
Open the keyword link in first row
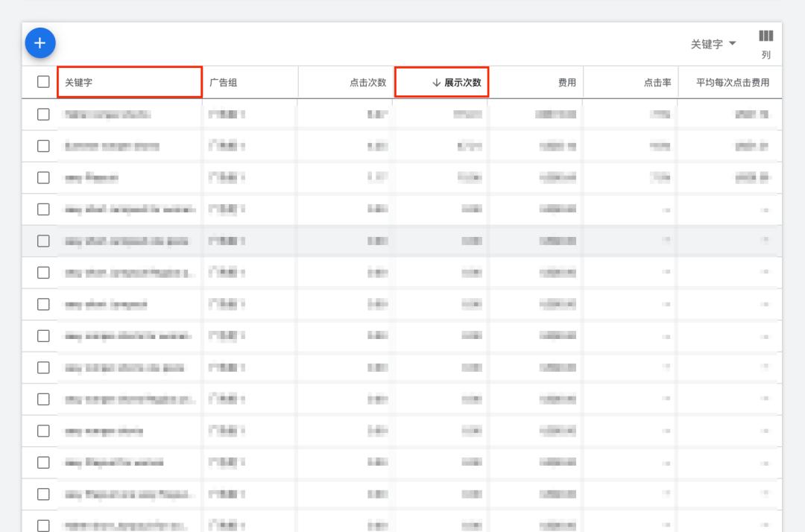(107, 115)
